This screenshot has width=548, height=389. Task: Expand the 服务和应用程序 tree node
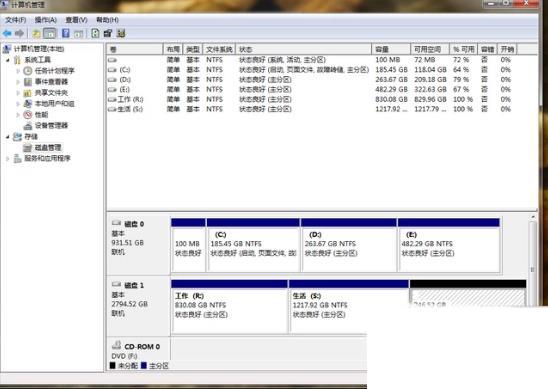pos(8,159)
